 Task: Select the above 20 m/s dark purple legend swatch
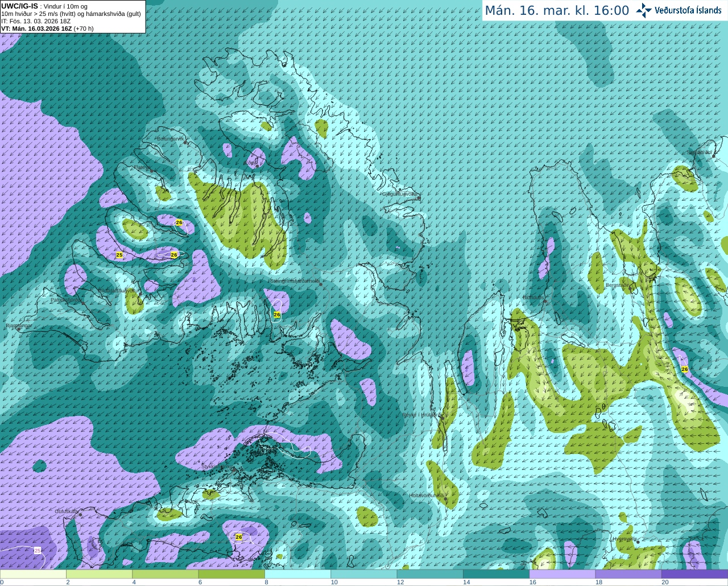[x=694, y=574]
